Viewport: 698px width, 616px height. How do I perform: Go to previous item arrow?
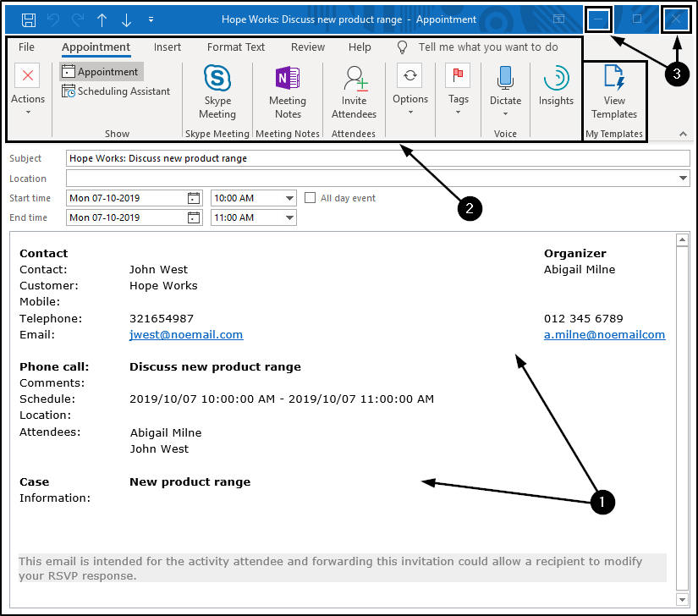pos(102,19)
